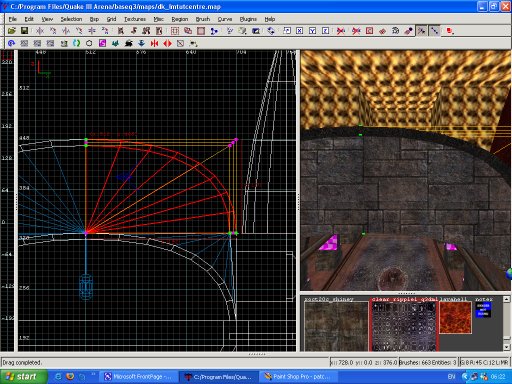
Task: Click the green and blue cycle arrows icon
Action: tap(76, 43)
